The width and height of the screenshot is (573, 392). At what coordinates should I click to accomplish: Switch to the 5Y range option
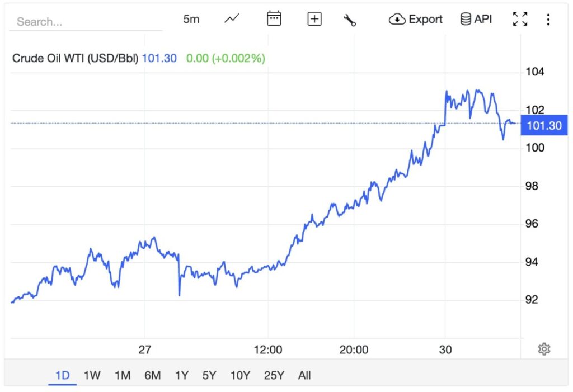[210, 376]
